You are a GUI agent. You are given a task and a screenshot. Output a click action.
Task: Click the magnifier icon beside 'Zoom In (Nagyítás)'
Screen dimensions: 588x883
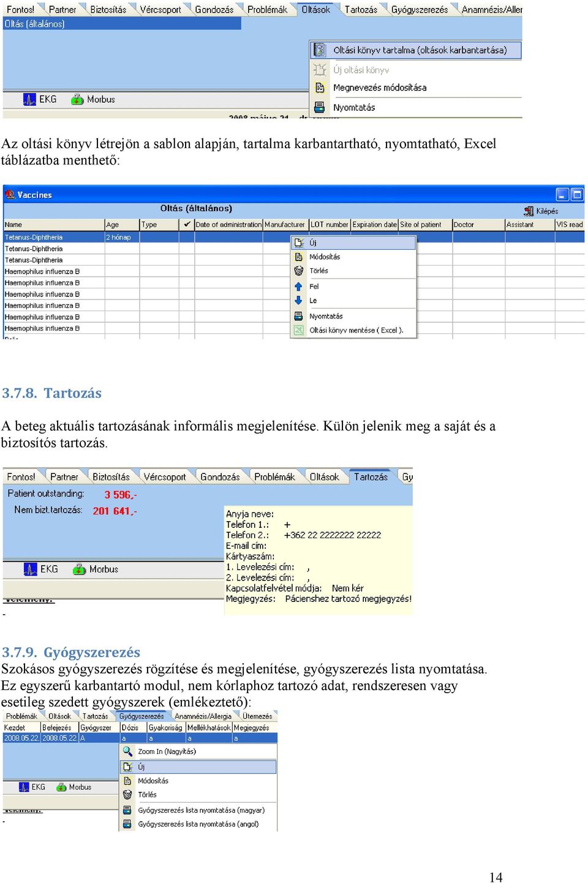[x=127, y=751]
